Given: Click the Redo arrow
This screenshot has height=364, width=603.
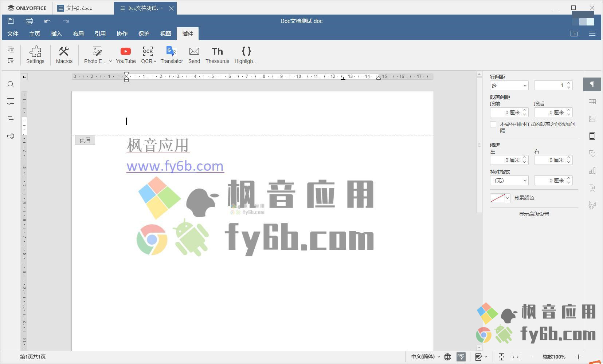Looking at the screenshot, I should (x=66, y=21).
